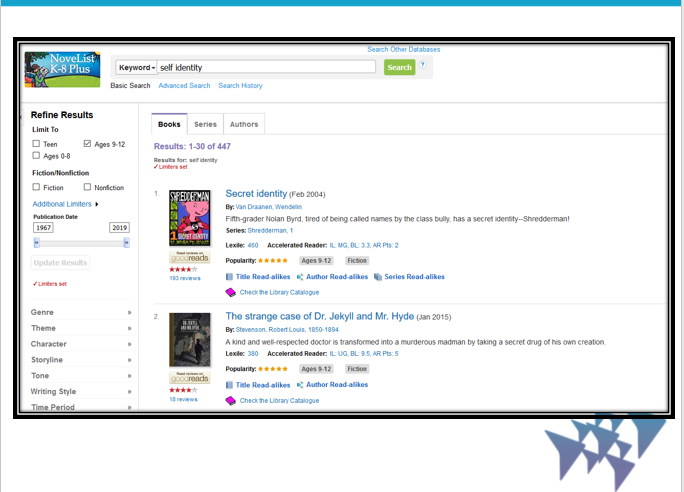Image resolution: width=684 pixels, height=492 pixels.
Task: Click the Title Read-alikes icon for Secret identity
Action: [229, 277]
